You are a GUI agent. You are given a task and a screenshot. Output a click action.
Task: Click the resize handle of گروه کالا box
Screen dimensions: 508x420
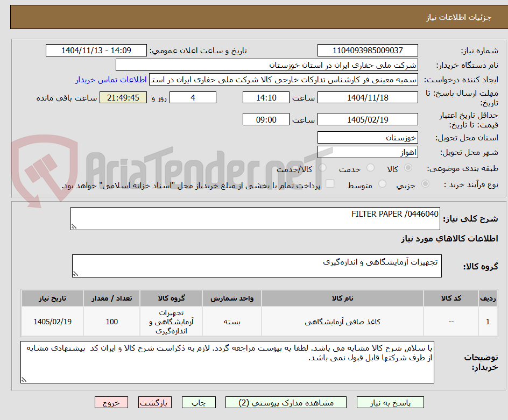click(x=75, y=274)
